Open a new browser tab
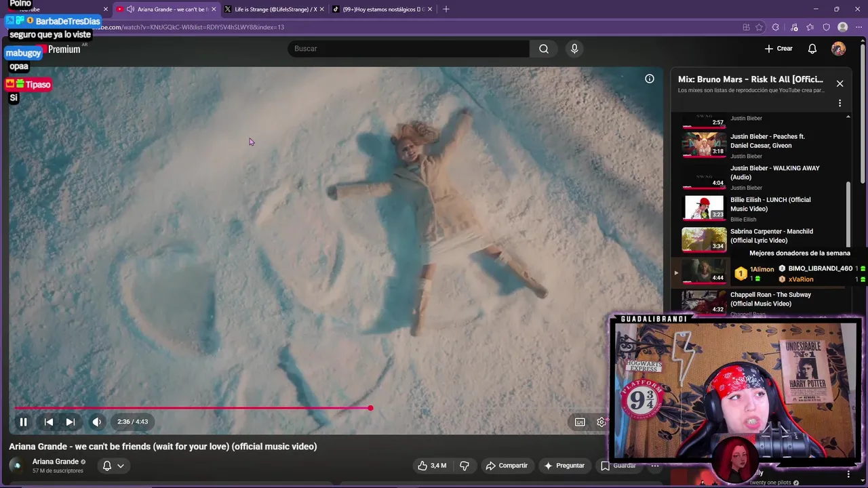The width and height of the screenshot is (868, 488). click(446, 9)
